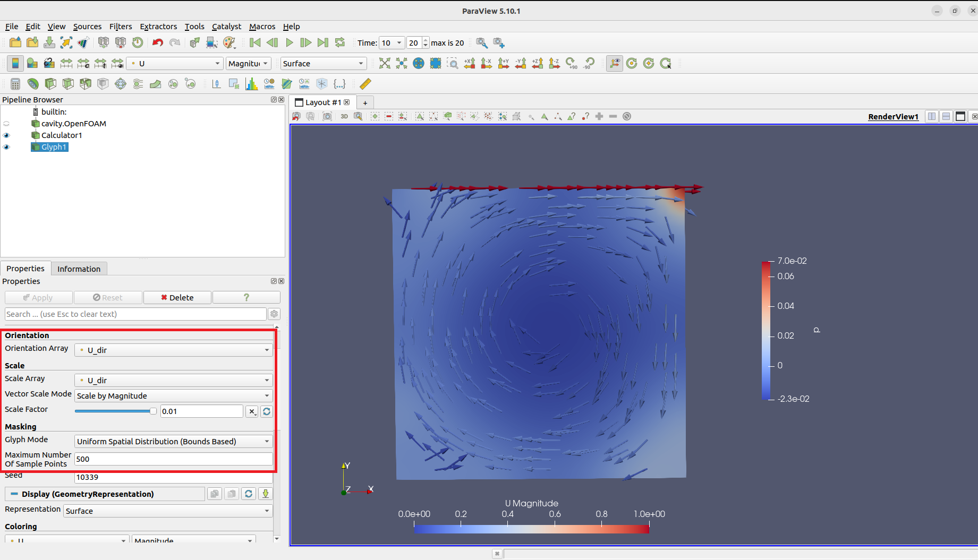The height and width of the screenshot is (560, 978).
Task: Open the Orientation Array dropdown
Action: click(x=173, y=350)
